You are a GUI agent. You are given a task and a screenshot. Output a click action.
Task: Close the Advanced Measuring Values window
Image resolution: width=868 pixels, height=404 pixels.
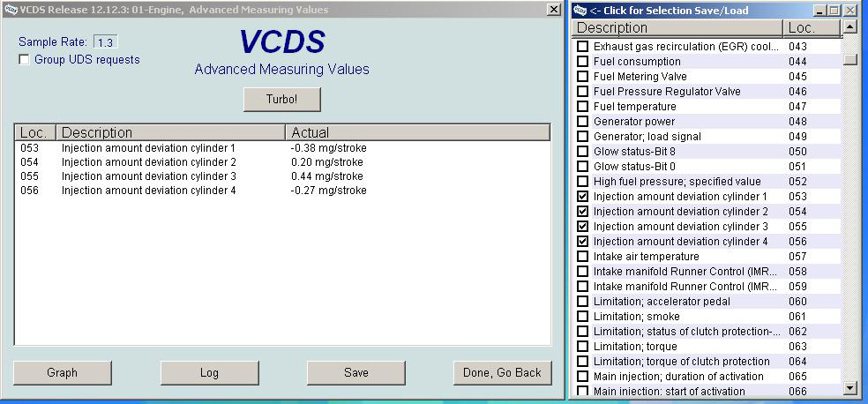(553, 10)
